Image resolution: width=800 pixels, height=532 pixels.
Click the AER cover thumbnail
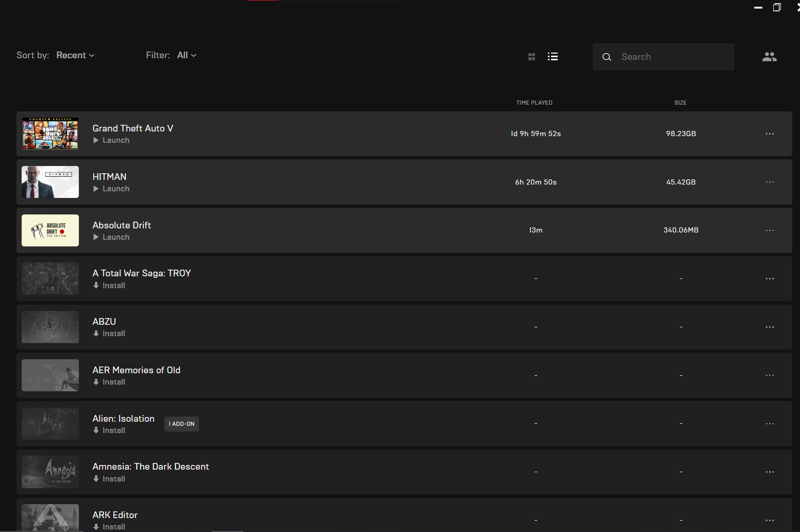[50, 375]
